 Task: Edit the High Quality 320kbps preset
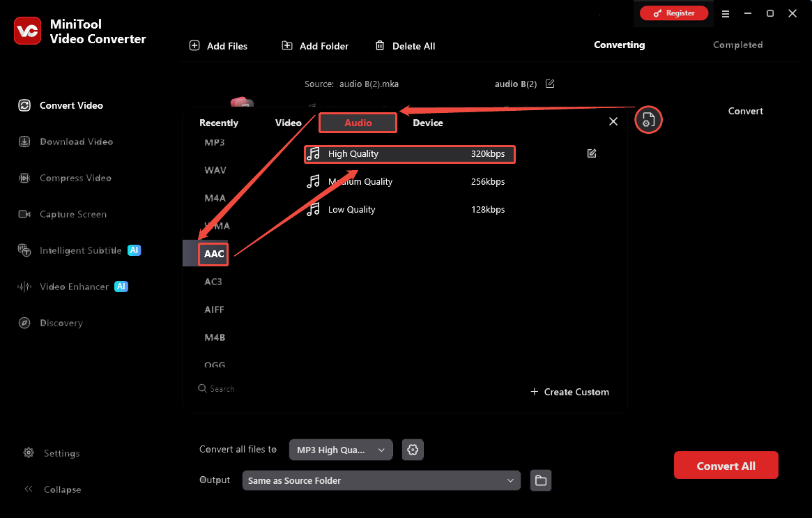coord(592,153)
